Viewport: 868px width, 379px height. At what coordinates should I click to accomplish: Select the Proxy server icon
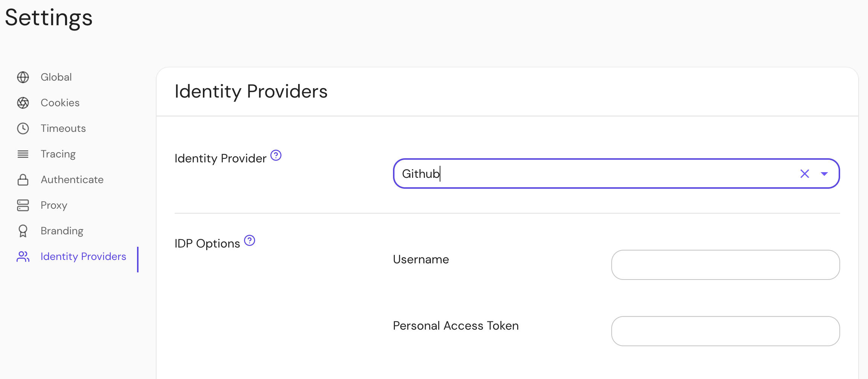[x=23, y=205]
